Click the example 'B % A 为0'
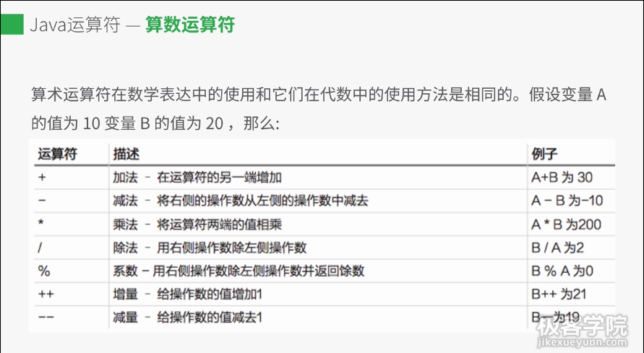Image resolution: width=644 pixels, height=353 pixels. 562,271
